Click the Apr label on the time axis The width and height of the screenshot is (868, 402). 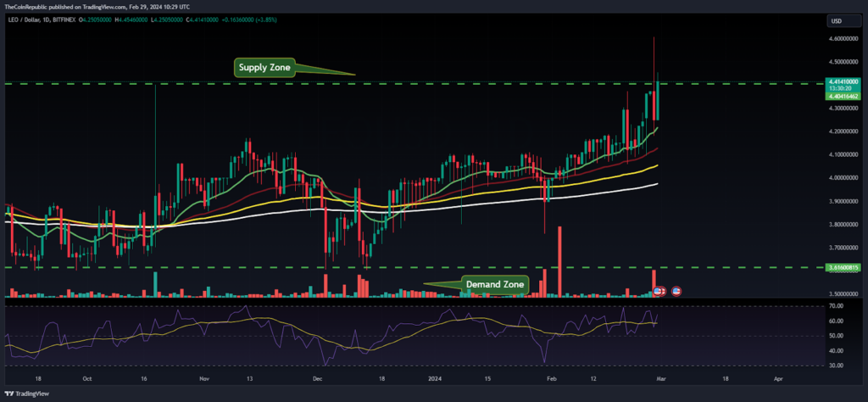[x=778, y=380]
